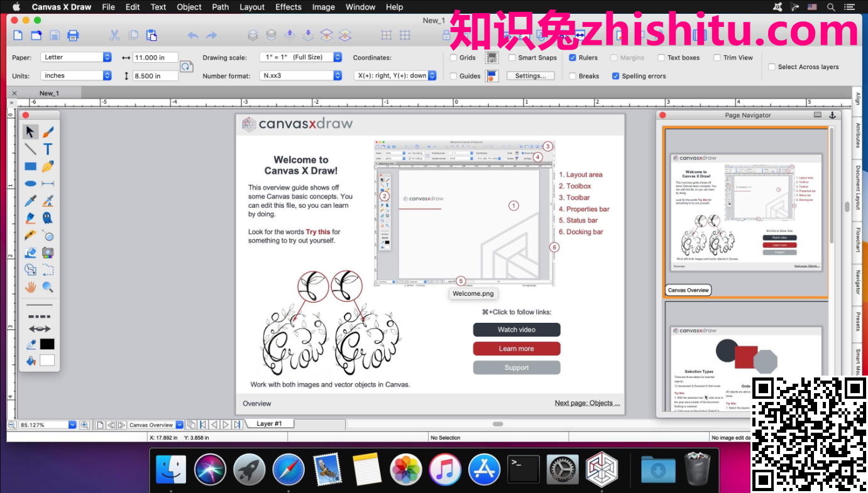The image size is (868, 493).
Task: Select the Knife tool in the toolbox
Action: pyautogui.click(x=30, y=236)
